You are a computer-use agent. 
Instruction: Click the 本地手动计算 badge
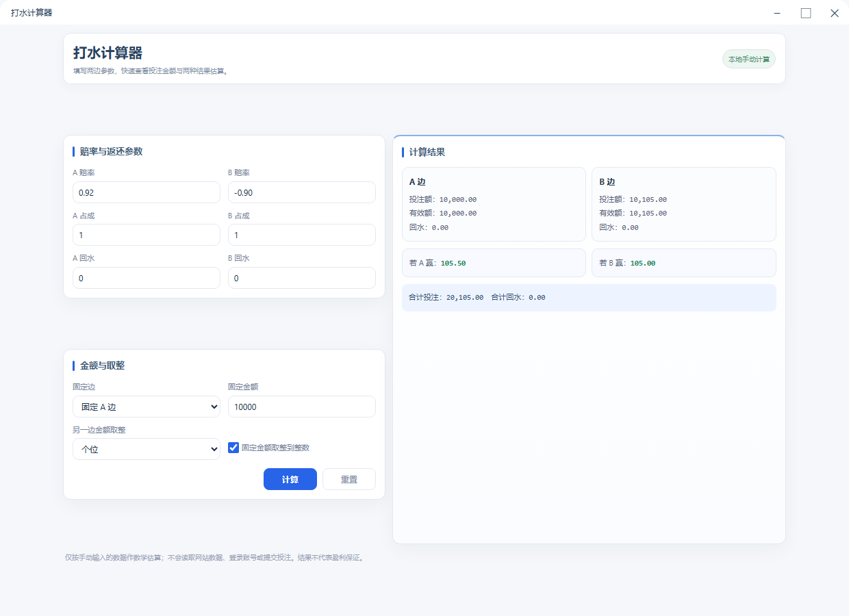point(749,59)
